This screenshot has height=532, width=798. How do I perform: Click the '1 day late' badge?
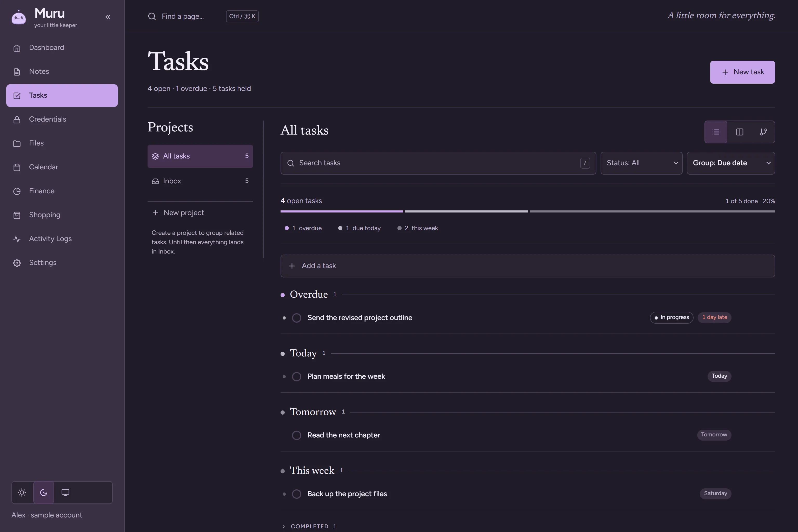(x=715, y=318)
